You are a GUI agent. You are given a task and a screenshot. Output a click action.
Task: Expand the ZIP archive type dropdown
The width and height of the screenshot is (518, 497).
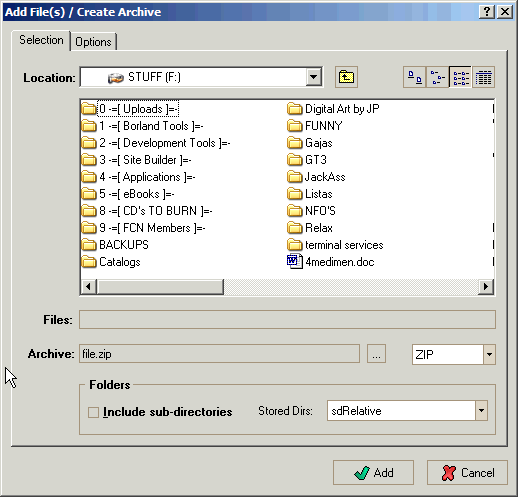click(489, 354)
